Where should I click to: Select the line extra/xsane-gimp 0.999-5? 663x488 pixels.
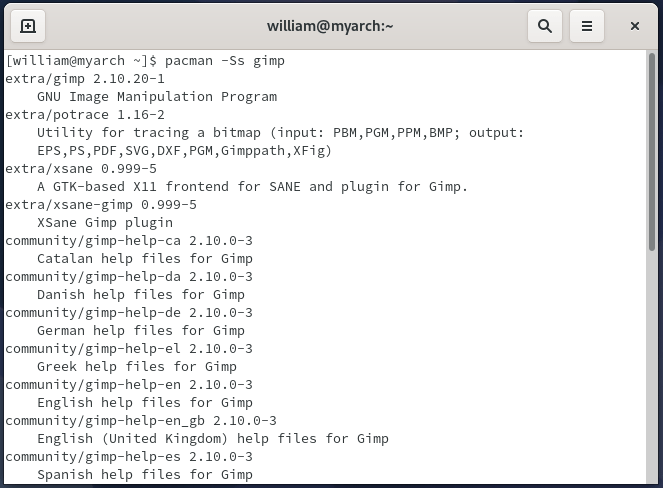click(101, 205)
